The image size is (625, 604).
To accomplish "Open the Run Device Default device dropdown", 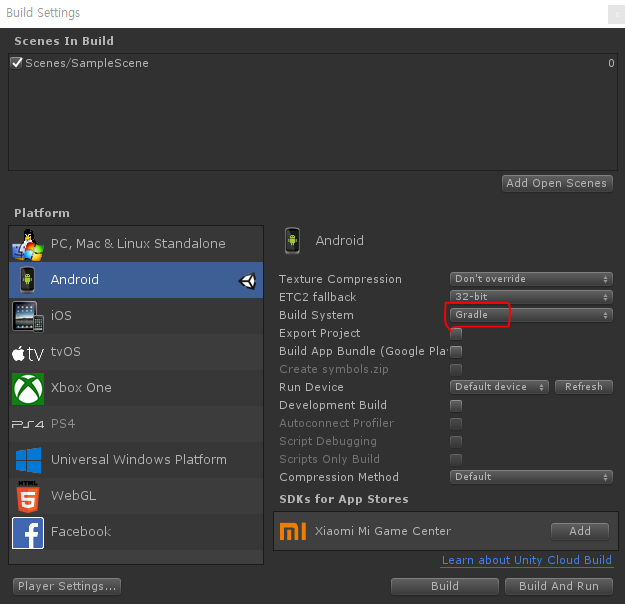I will 499,387.
